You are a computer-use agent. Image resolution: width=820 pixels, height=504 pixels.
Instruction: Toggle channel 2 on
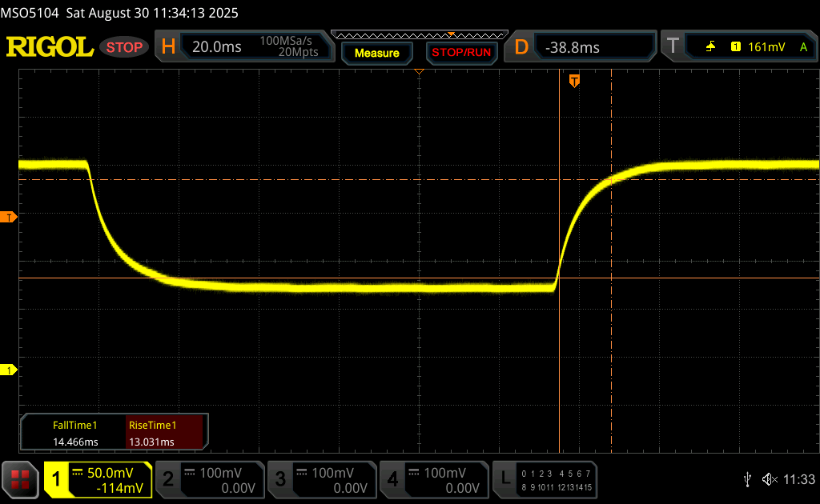click(168, 479)
